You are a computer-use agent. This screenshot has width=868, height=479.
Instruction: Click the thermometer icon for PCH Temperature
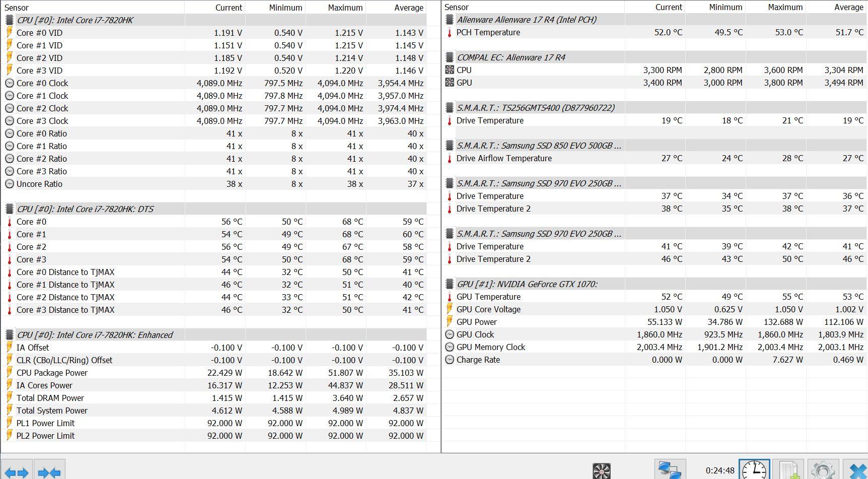pyautogui.click(x=450, y=32)
